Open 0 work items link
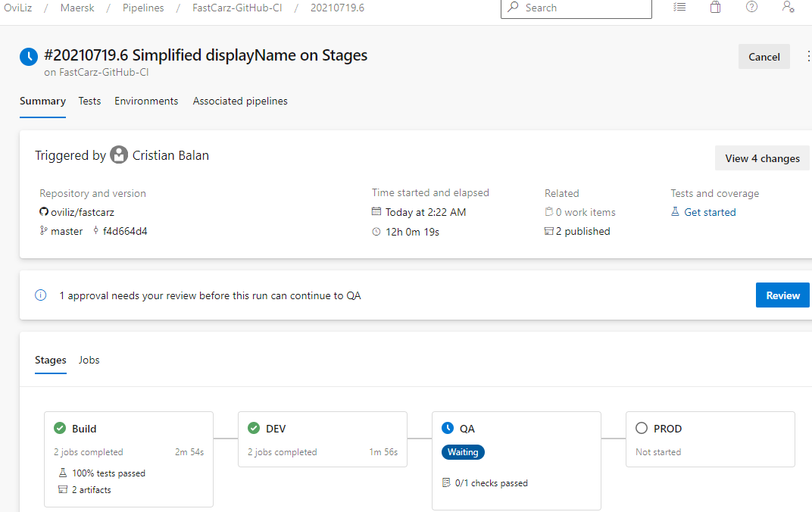The height and width of the screenshot is (512, 812). click(586, 212)
